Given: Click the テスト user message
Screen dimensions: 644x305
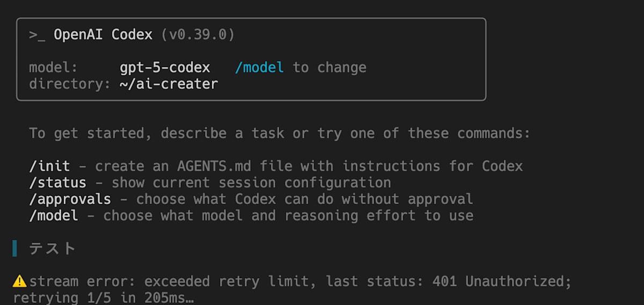Looking at the screenshot, I should click(x=52, y=249).
